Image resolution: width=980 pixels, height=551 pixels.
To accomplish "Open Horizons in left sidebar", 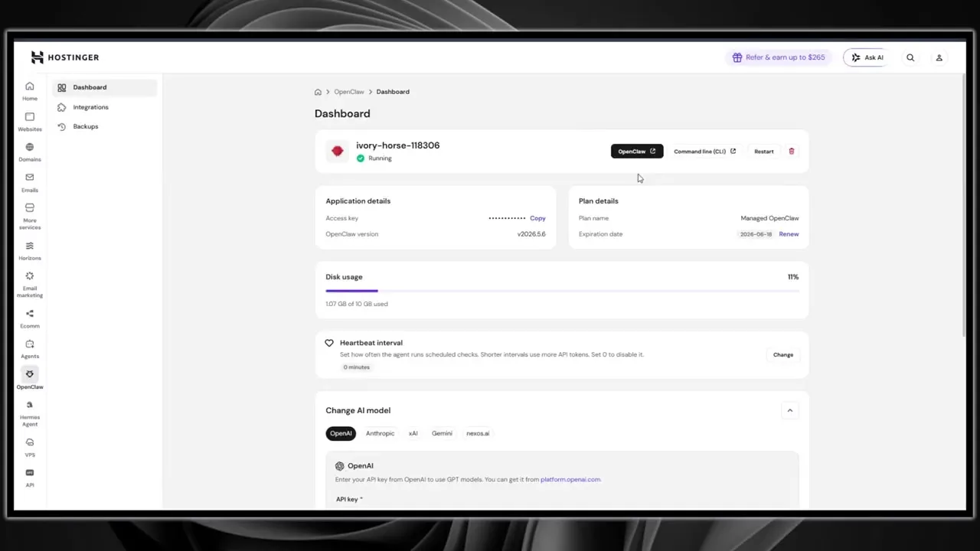I will point(30,250).
